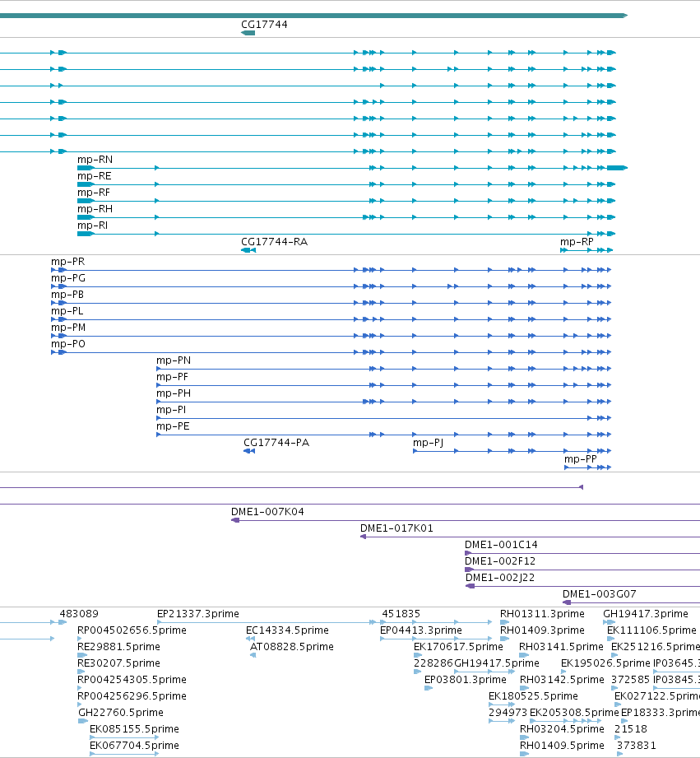Select the EK180525.5prime label

pos(533,695)
